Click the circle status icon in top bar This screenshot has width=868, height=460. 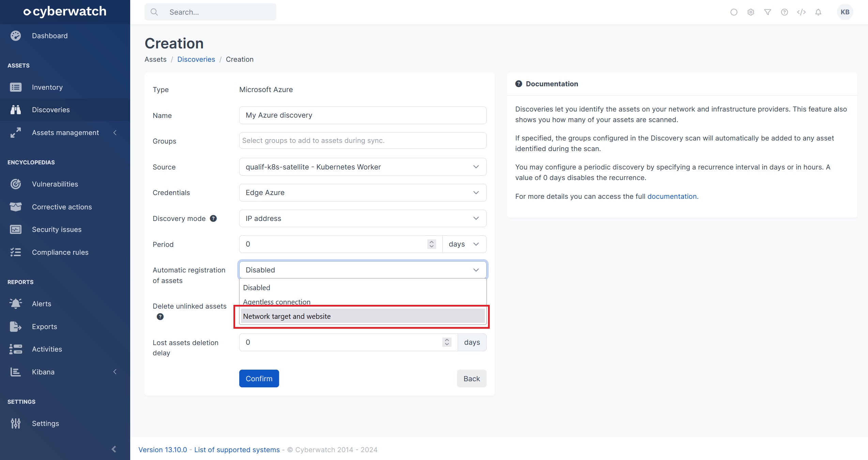pyautogui.click(x=734, y=12)
